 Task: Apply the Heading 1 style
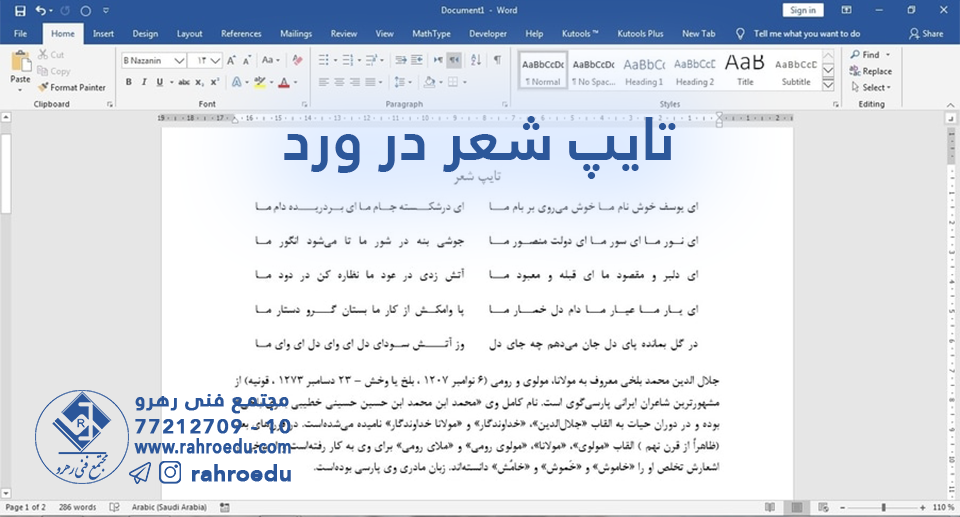point(644,71)
